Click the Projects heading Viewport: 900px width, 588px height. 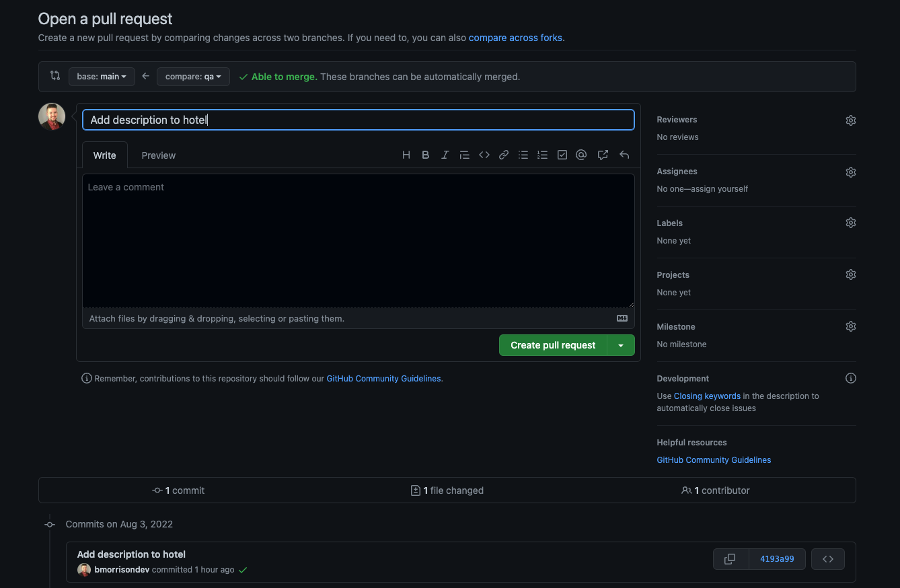[x=673, y=275]
